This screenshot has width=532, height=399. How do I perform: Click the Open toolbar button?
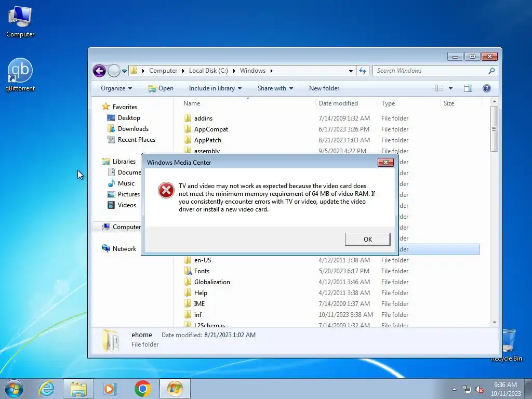pos(161,88)
